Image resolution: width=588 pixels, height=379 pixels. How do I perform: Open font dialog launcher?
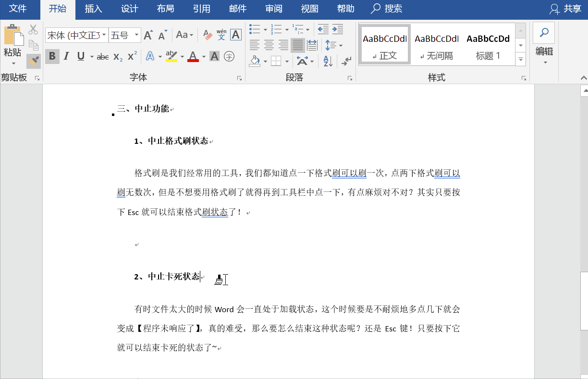[x=239, y=78]
